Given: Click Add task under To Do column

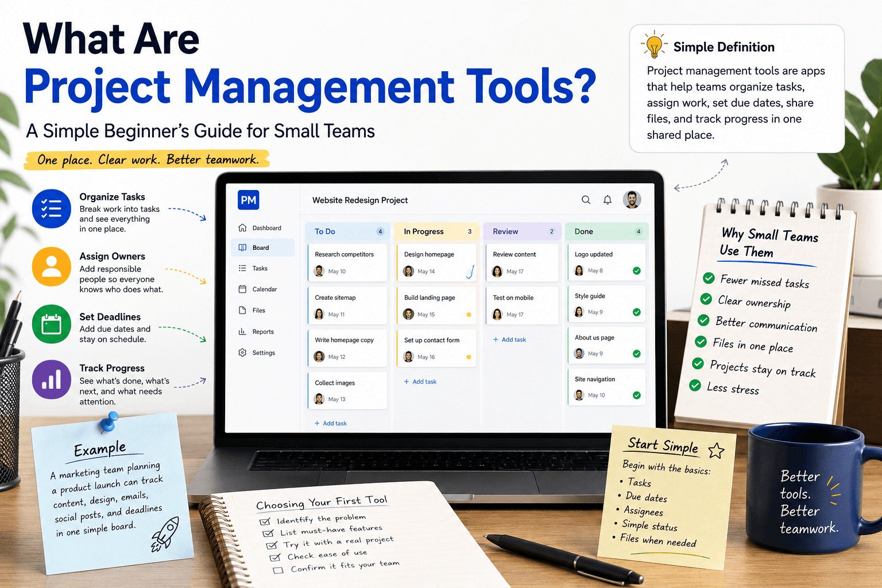Looking at the screenshot, I should tap(331, 423).
